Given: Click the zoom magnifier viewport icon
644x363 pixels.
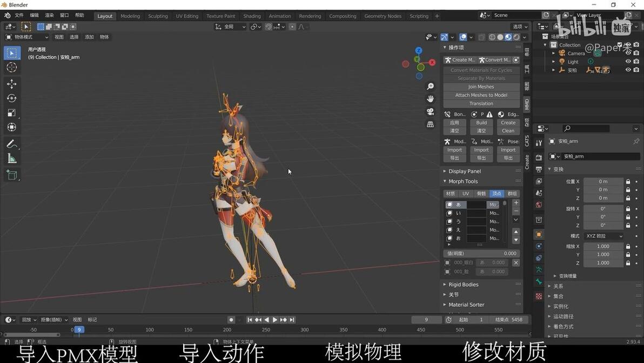Looking at the screenshot, I should click(430, 87).
